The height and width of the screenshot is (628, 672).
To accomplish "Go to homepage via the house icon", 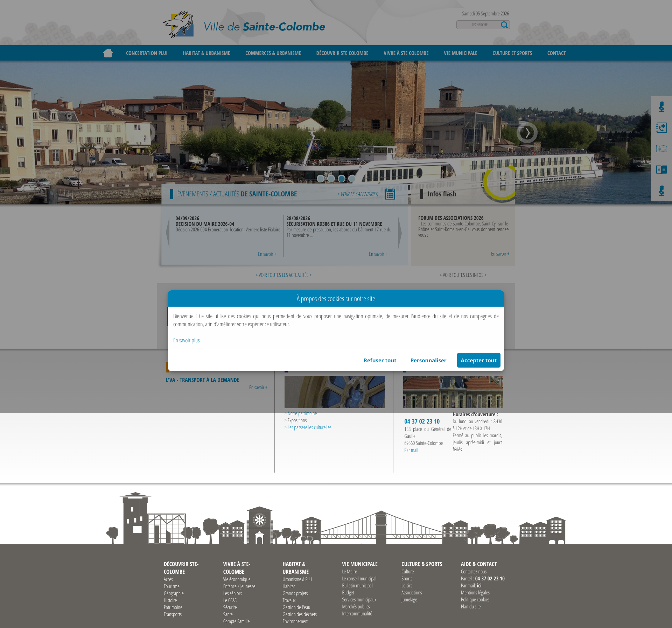I will point(108,53).
